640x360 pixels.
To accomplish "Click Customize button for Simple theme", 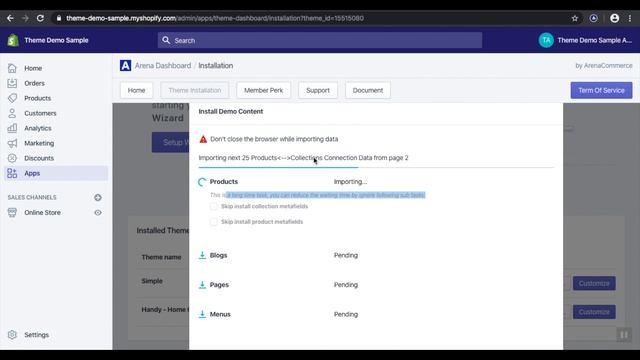I will [x=594, y=283].
